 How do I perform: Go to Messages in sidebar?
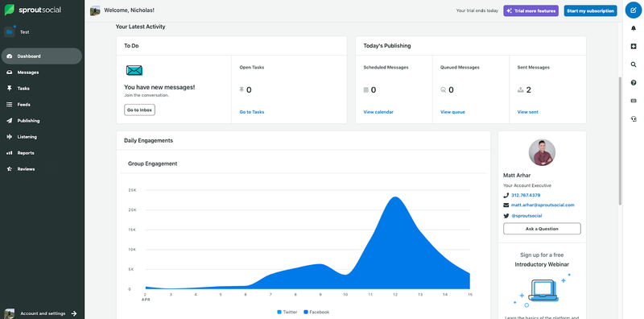click(x=42, y=72)
